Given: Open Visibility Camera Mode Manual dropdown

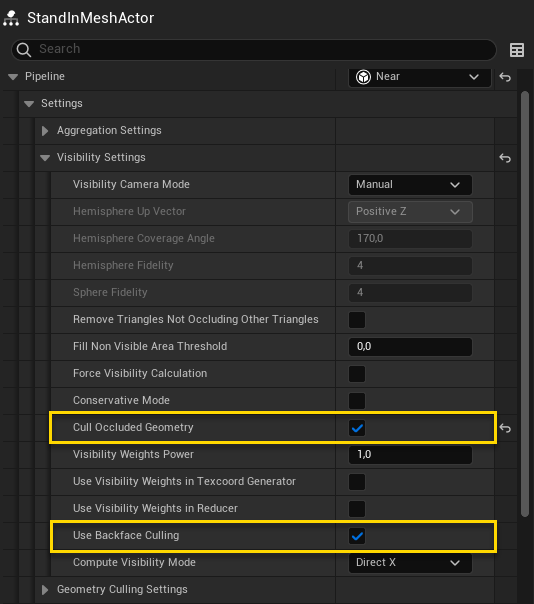Looking at the screenshot, I should [410, 185].
